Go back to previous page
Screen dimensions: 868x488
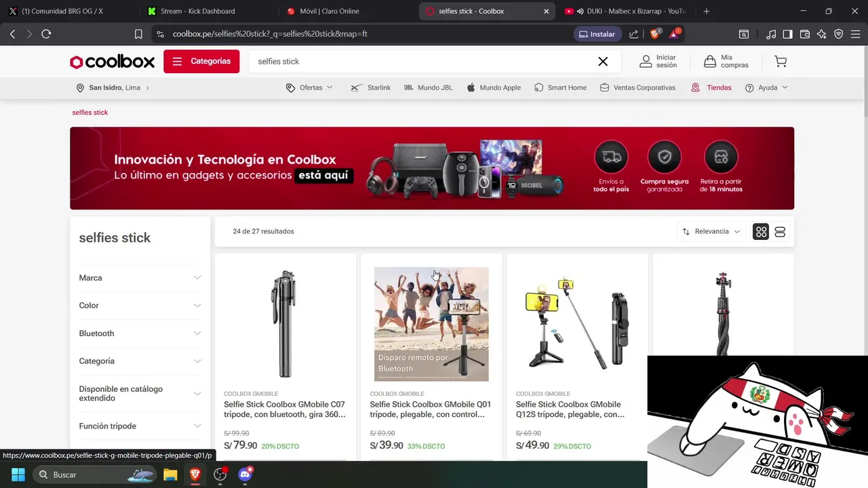[12, 34]
